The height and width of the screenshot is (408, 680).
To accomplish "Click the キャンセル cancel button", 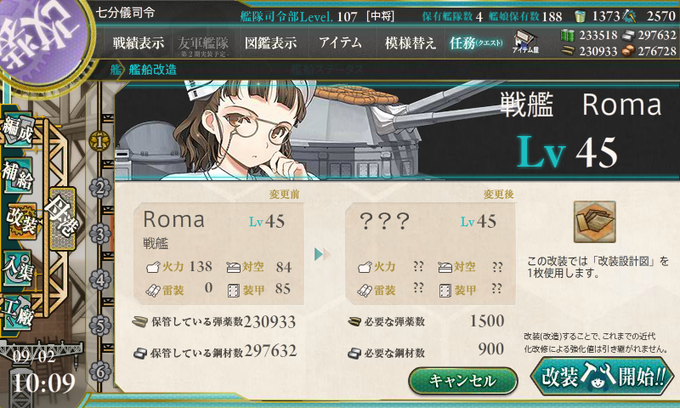I will click(463, 381).
